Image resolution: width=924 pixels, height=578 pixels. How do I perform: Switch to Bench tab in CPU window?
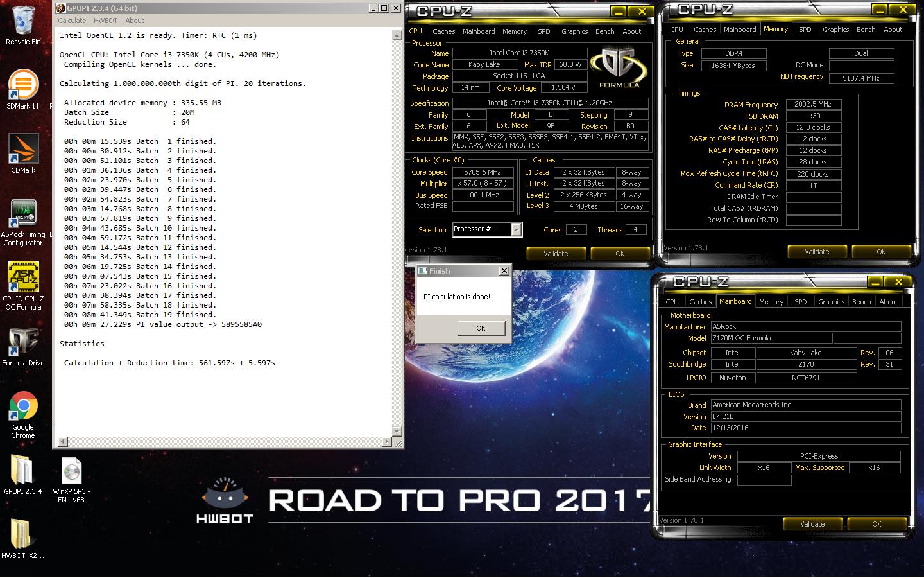(x=604, y=31)
